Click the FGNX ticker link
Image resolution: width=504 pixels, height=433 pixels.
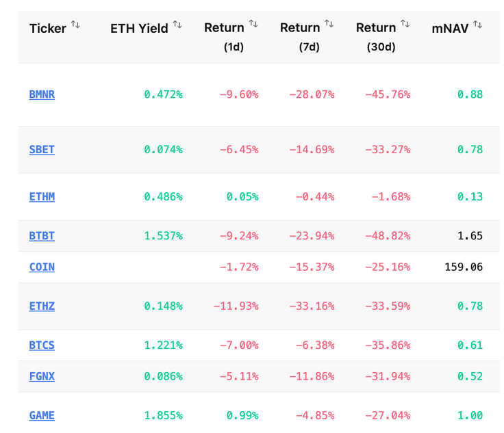point(42,376)
